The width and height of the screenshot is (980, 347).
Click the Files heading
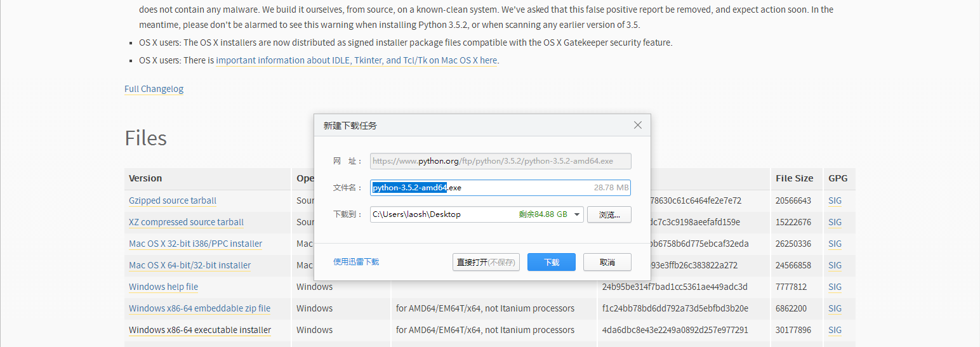pos(145,138)
